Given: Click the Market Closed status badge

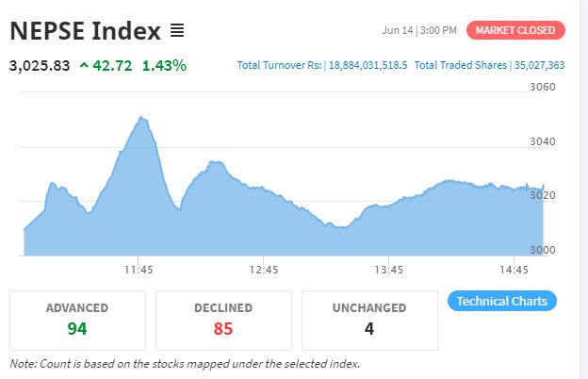Looking at the screenshot, I should (x=515, y=30).
